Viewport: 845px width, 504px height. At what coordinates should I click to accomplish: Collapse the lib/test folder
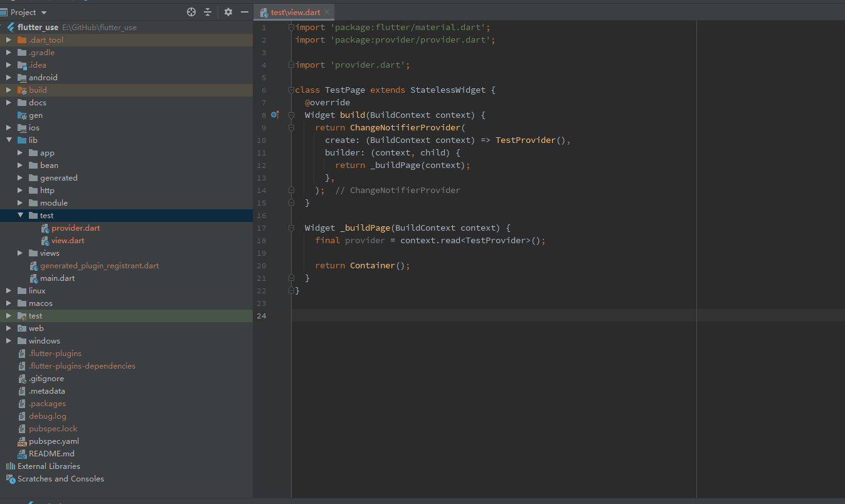tap(20, 216)
